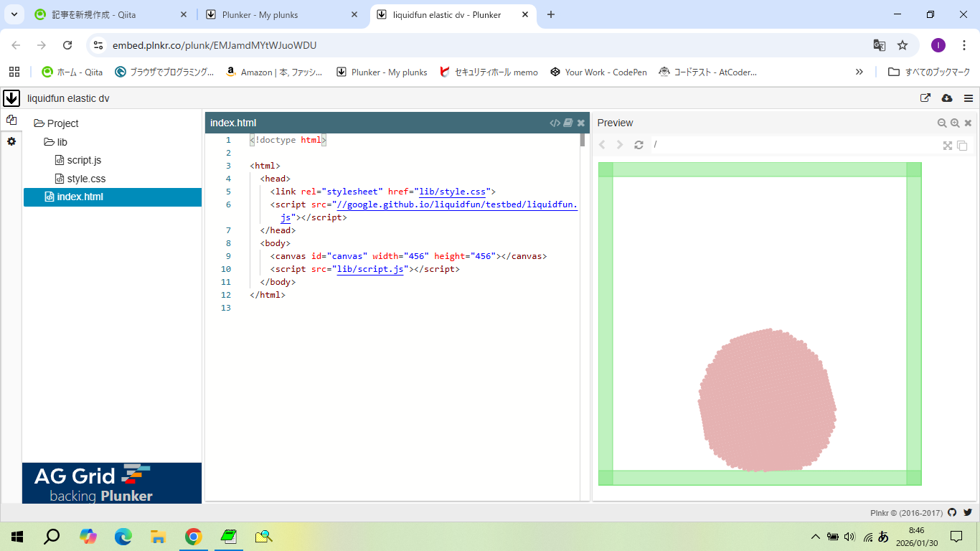Close the Preview pane

tap(968, 123)
